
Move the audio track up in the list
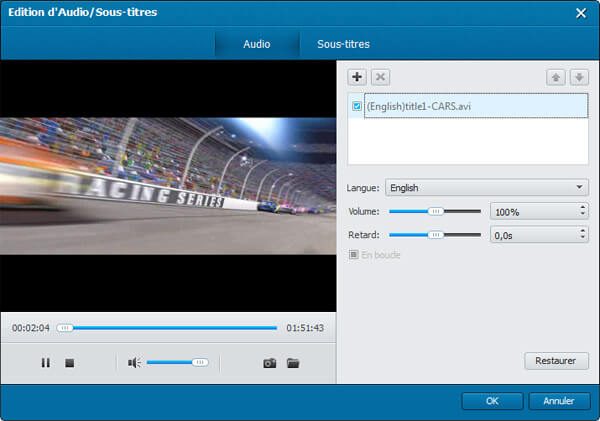[x=556, y=77]
